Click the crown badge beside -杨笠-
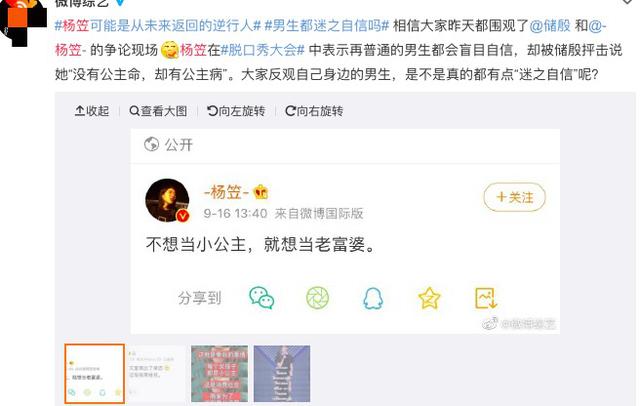Image resolution: width=640 pixels, height=406 pixels. [x=260, y=192]
